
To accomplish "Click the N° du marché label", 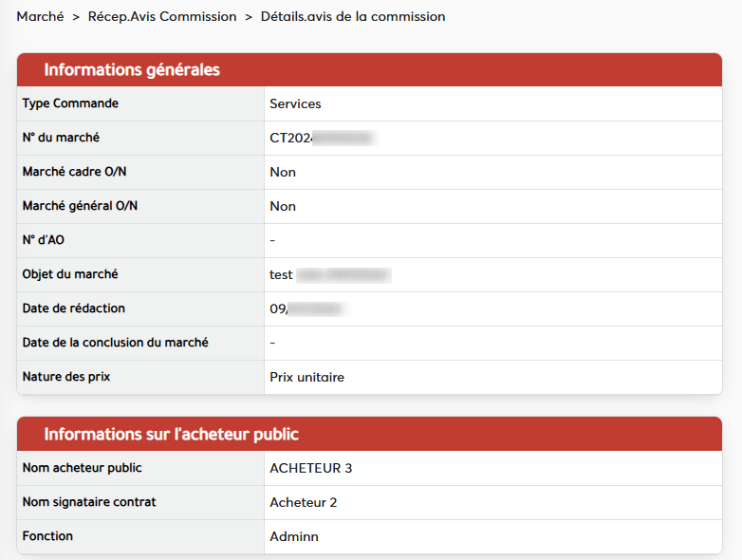I will pyautogui.click(x=61, y=138).
